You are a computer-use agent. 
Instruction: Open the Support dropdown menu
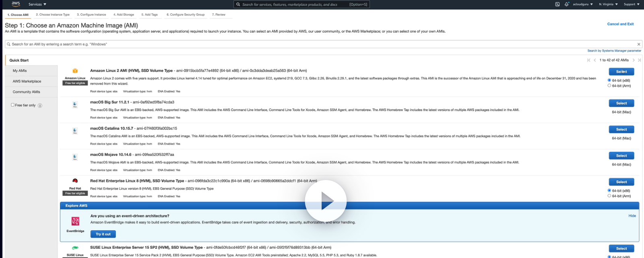(632, 4)
